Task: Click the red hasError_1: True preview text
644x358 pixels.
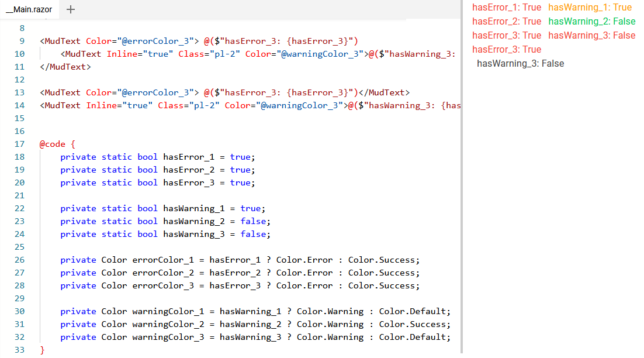Action: (506, 8)
